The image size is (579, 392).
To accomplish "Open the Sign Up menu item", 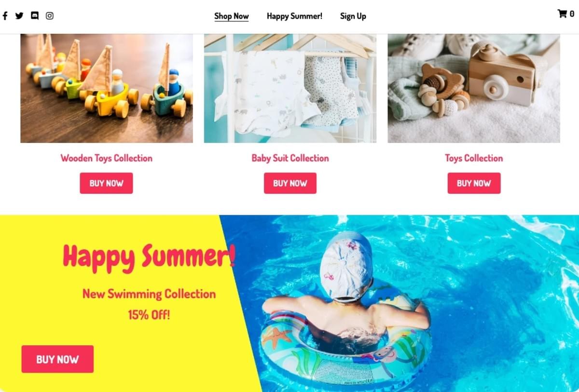I will point(353,16).
